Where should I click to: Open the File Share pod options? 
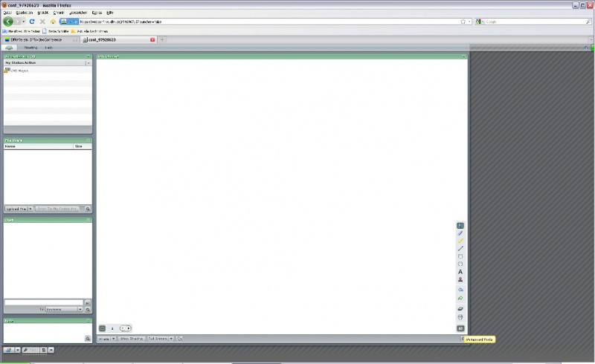coord(88,140)
